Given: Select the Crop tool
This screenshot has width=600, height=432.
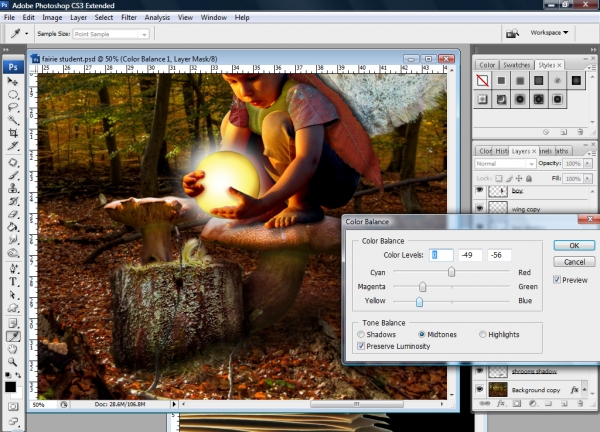Looking at the screenshot, I should [13, 133].
